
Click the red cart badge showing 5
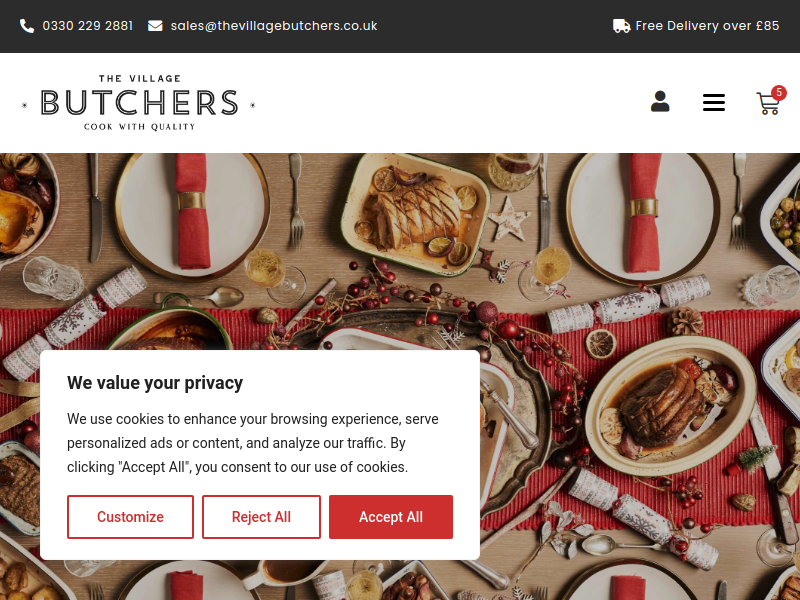779,92
